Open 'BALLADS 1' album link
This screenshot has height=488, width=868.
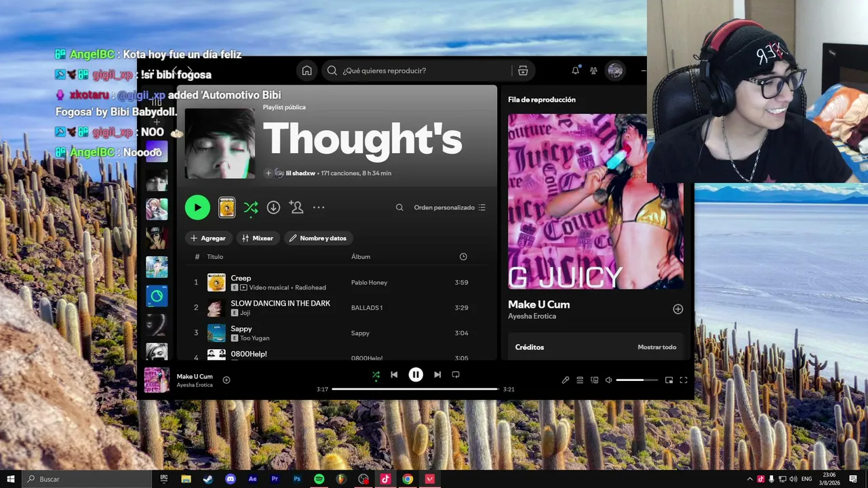(367, 308)
